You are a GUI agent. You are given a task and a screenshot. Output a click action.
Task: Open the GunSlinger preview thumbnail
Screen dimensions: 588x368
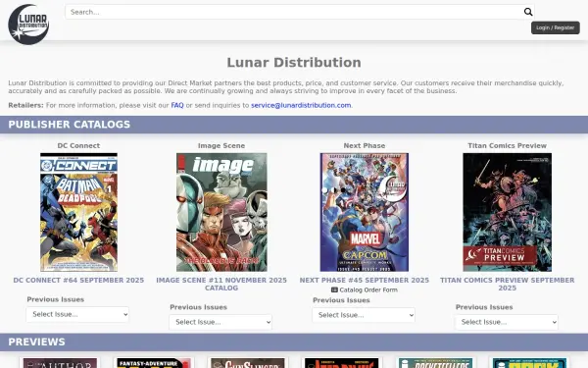248,363
